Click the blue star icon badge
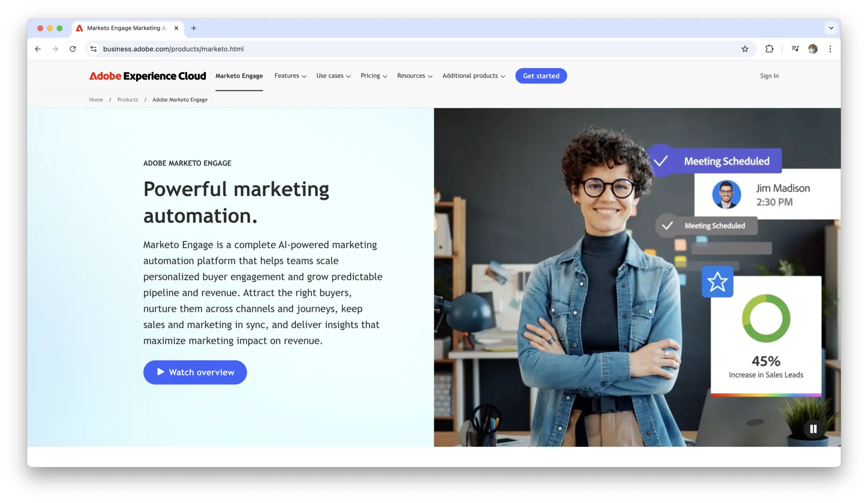Screen dimensions: 868x503 [717, 282]
